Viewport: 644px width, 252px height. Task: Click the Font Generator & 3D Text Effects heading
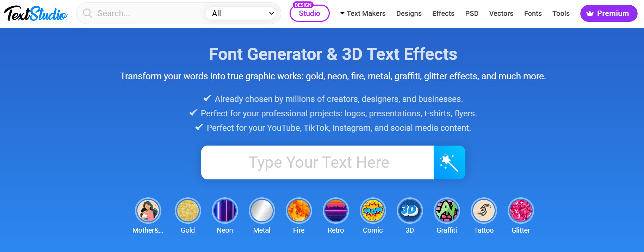tap(333, 54)
